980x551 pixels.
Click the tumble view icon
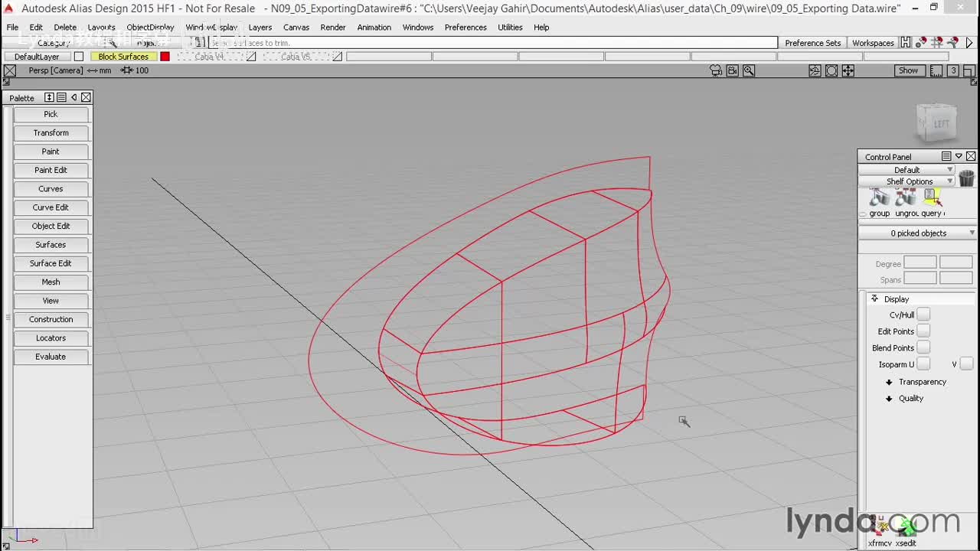point(815,70)
